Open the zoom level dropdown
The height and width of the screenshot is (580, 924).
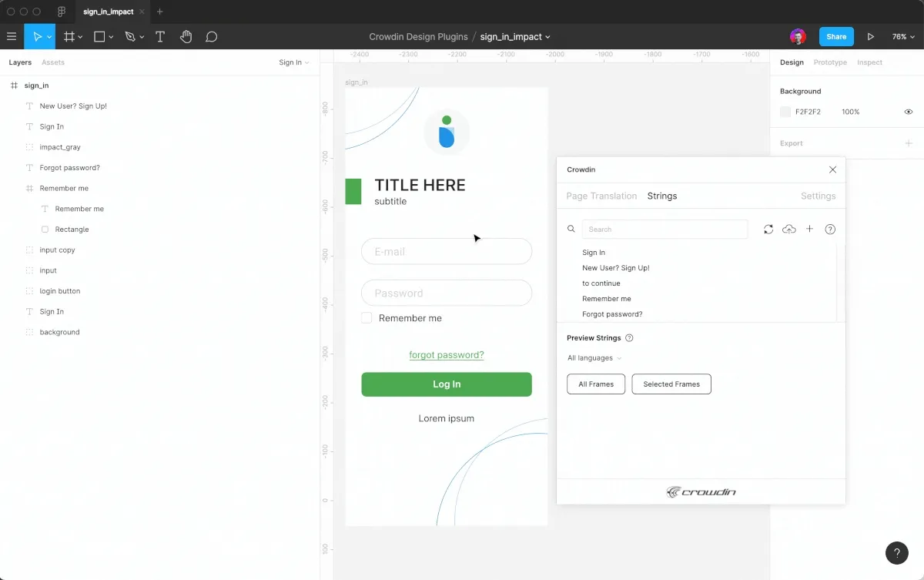904,36
